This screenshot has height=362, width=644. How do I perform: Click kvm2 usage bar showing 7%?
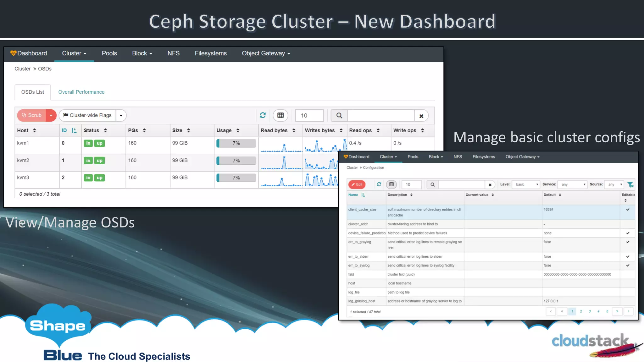pos(236,161)
